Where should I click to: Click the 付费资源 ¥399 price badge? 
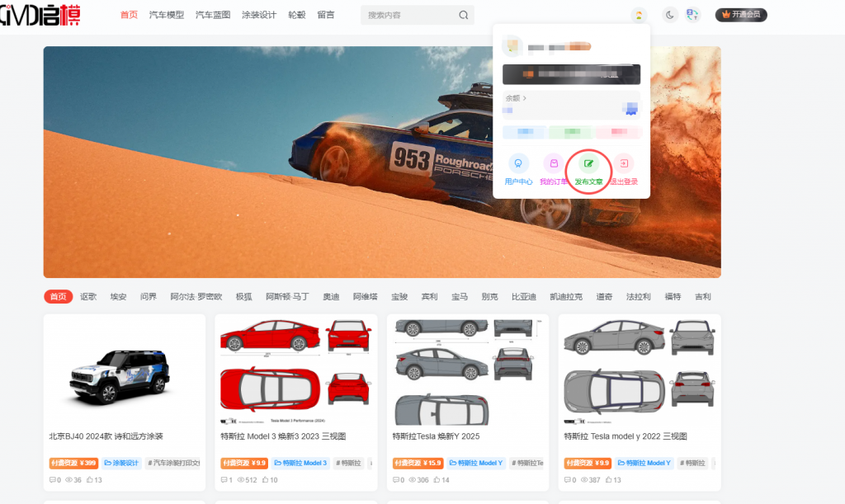(x=73, y=464)
